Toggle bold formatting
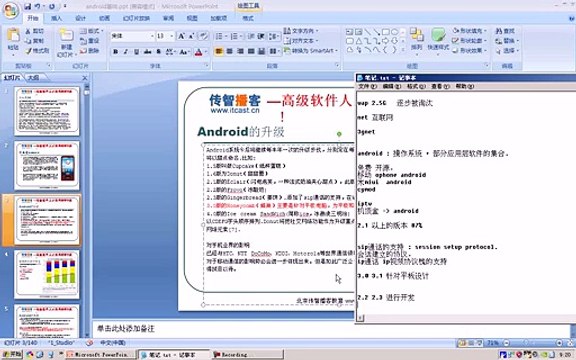 pos(115,52)
